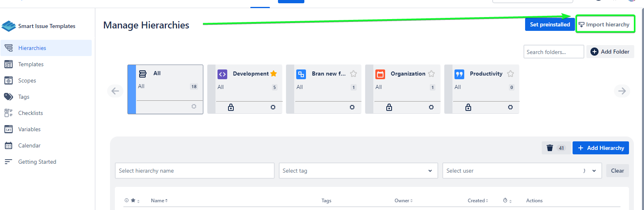
Task: Go to Checklists in sidebar
Action: [30, 113]
